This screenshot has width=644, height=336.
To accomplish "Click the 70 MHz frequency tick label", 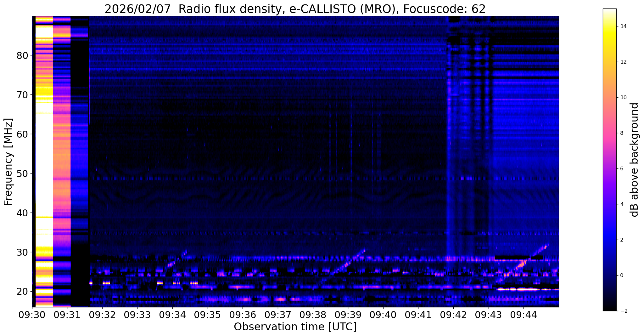I will [22, 95].
